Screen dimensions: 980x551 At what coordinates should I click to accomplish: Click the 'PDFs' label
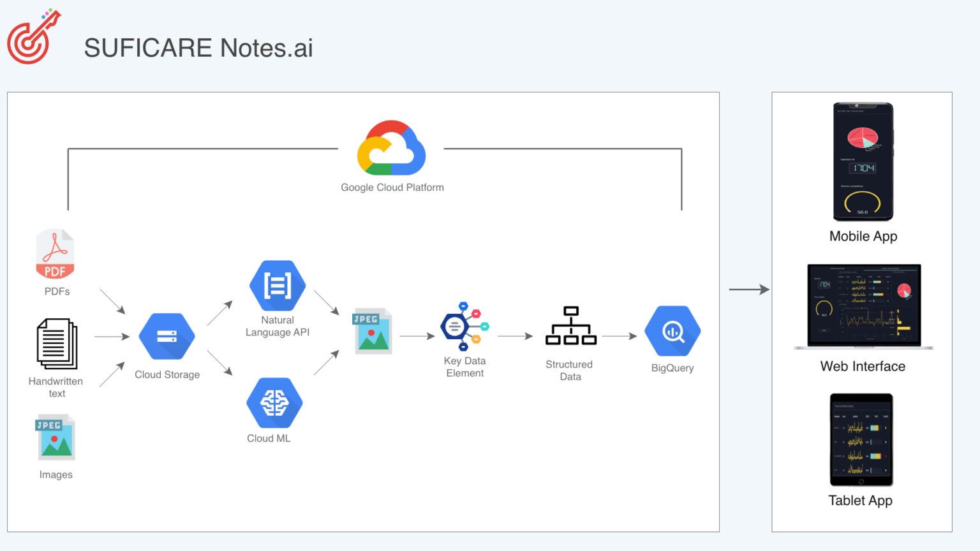[x=57, y=291]
